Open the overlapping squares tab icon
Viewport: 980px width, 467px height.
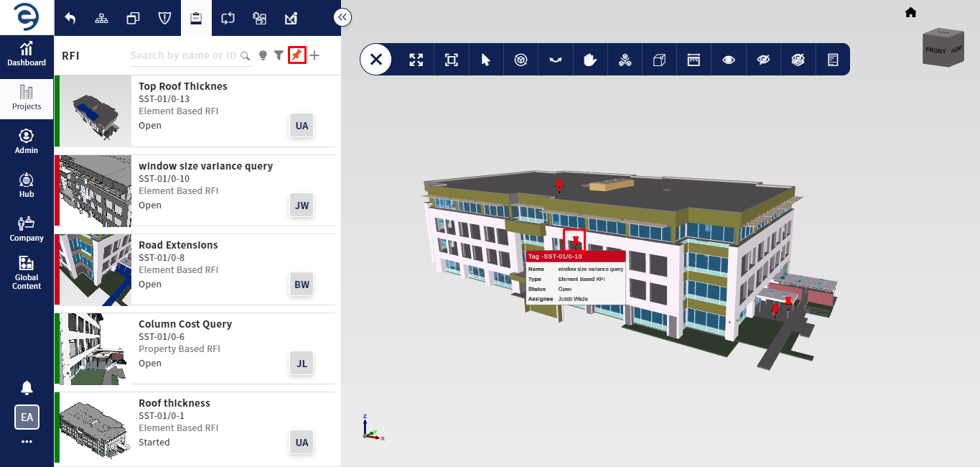tap(133, 18)
